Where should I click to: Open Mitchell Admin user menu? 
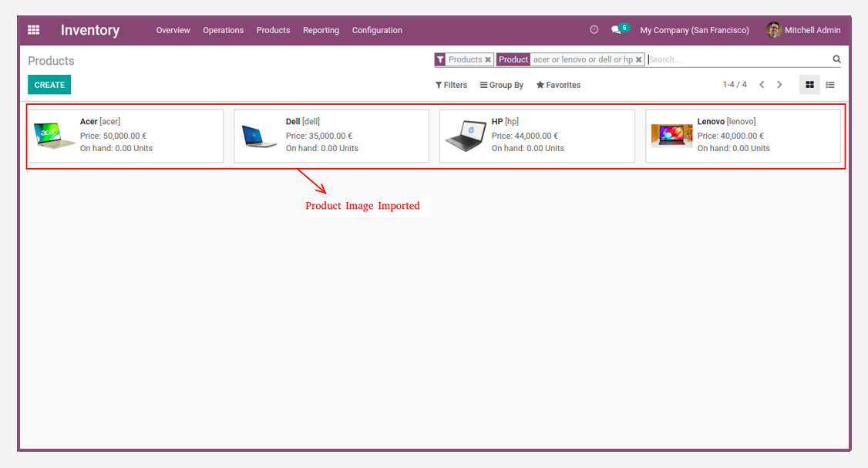point(803,30)
